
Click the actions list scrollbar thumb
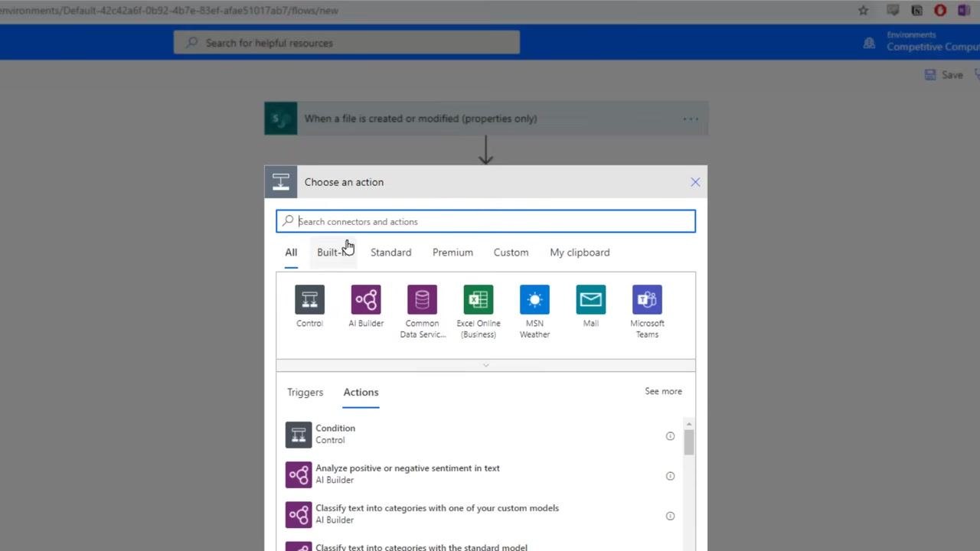point(689,442)
